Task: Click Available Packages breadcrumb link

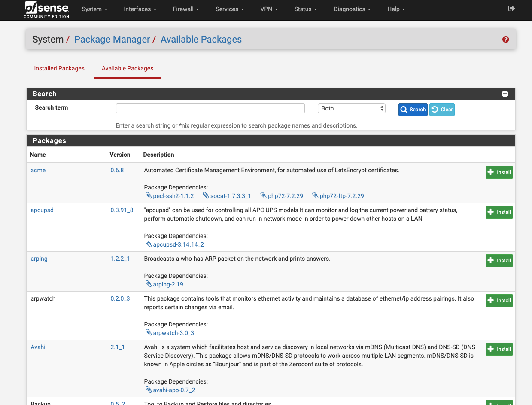Action: point(201,40)
